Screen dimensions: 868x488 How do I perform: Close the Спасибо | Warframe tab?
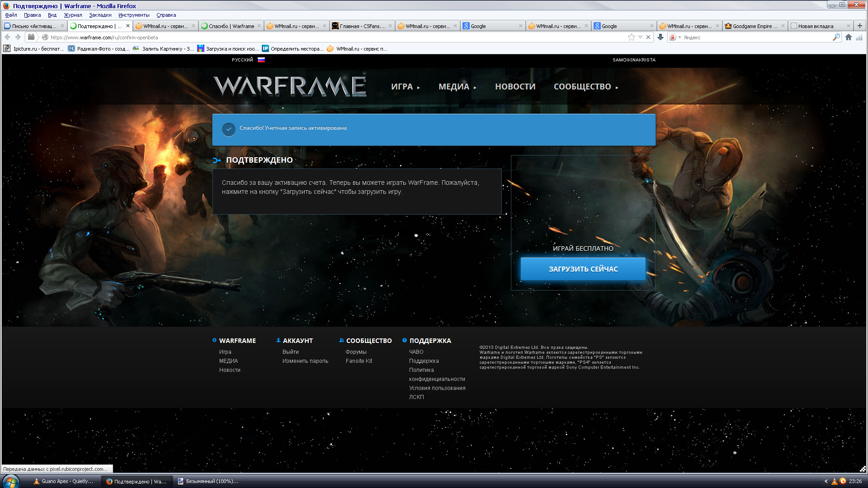click(x=259, y=26)
